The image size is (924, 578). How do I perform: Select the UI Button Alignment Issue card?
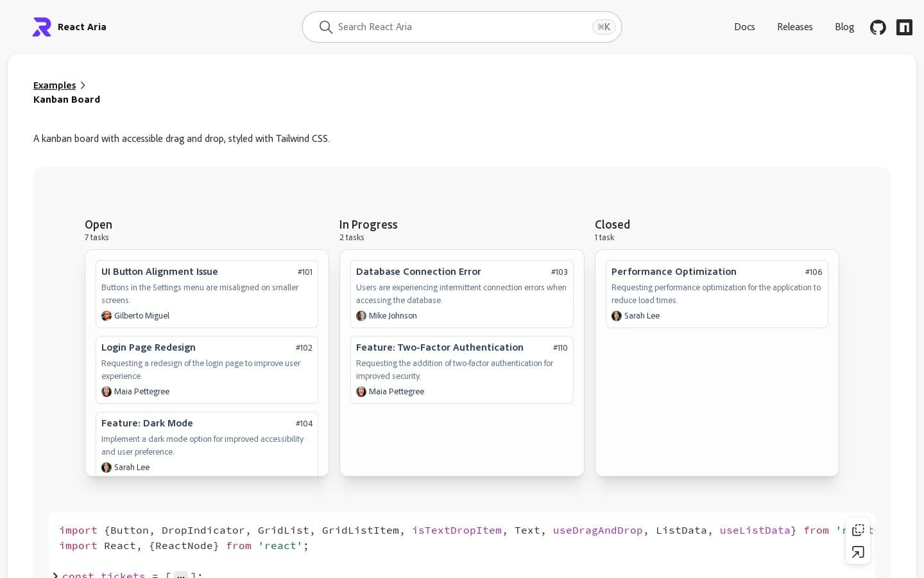coord(207,293)
